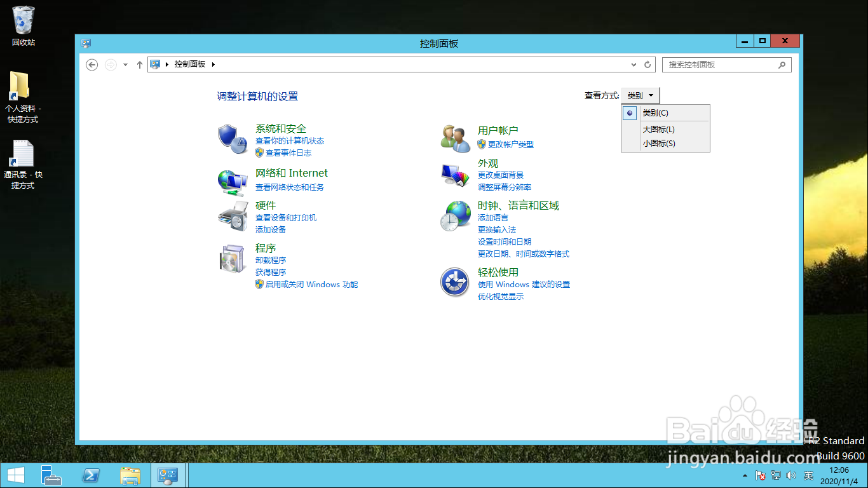Screen dimensions: 868x488
Task: Open the 轻松使用 category heading
Action: (498, 272)
